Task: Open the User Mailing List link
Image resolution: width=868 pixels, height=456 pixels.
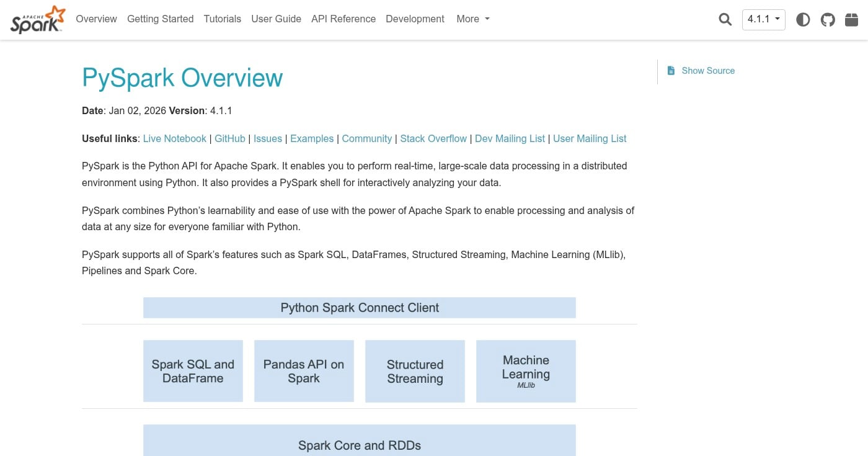Action: (x=590, y=139)
